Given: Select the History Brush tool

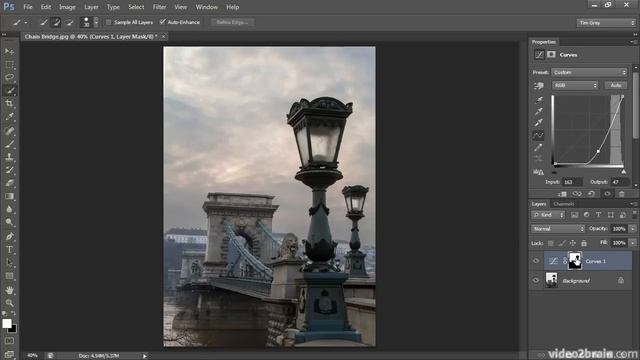Looking at the screenshot, I should (x=9, y=170).
